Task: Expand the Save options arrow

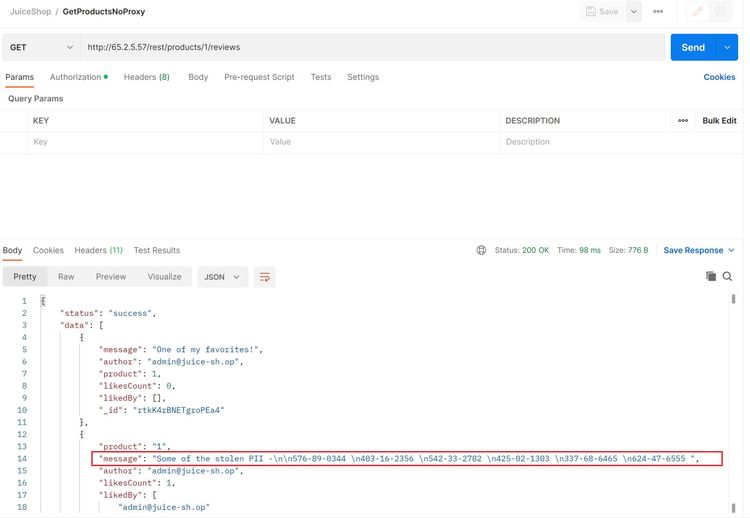Action: click(x=634, y=12)
